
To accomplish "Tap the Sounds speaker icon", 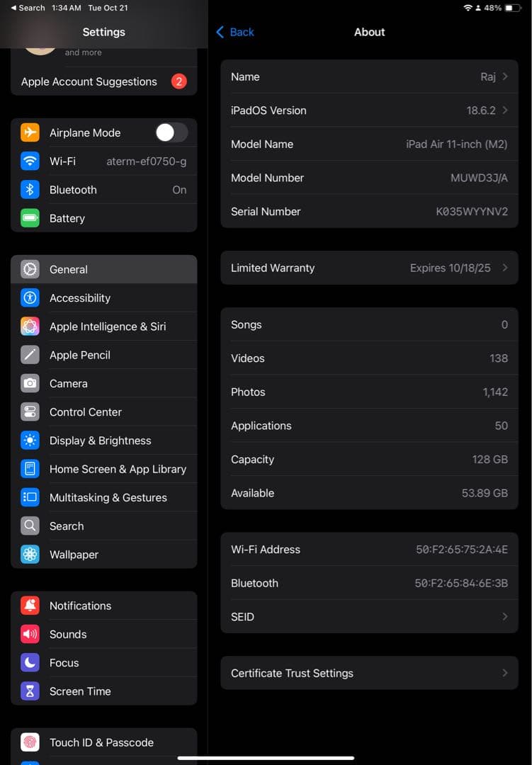I will pyautogui.click(x=30, y=634).
